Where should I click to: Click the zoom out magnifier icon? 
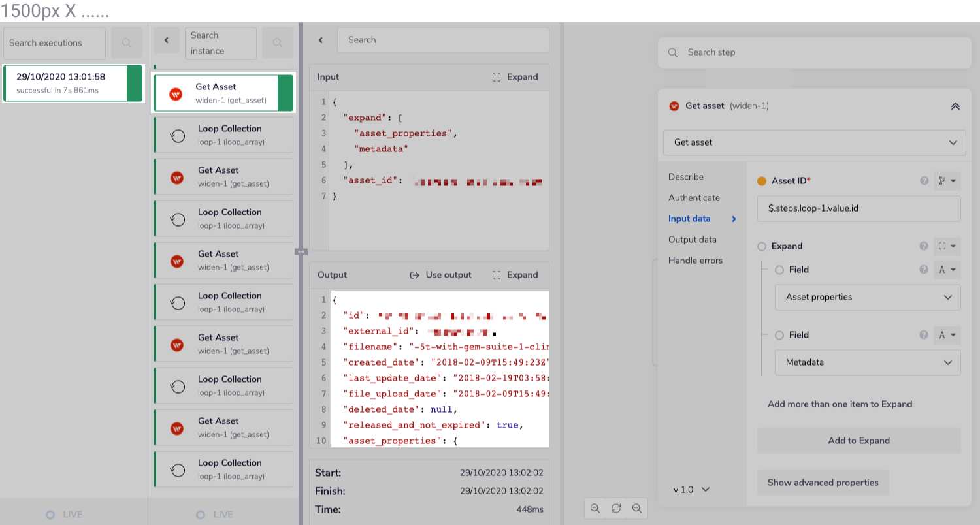tap(595, 508)
